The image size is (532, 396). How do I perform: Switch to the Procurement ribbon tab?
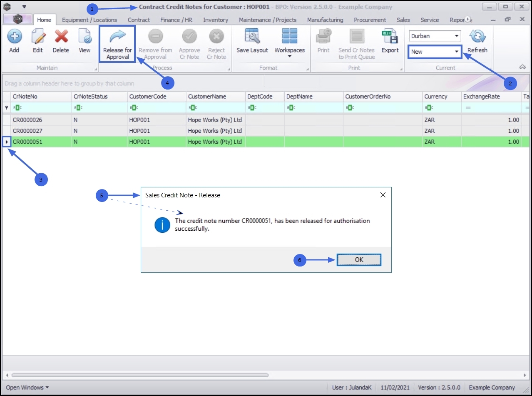[x=370, y=20]
